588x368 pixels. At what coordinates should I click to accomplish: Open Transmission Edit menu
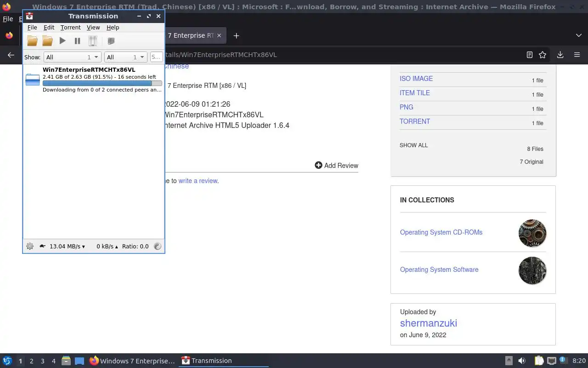click(x=49, y=28)
